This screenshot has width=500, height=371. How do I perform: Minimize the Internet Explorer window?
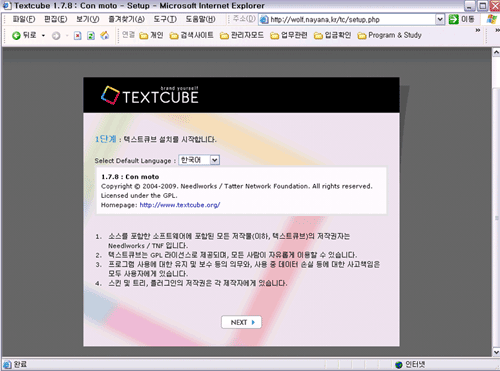(x=470, y=6)
